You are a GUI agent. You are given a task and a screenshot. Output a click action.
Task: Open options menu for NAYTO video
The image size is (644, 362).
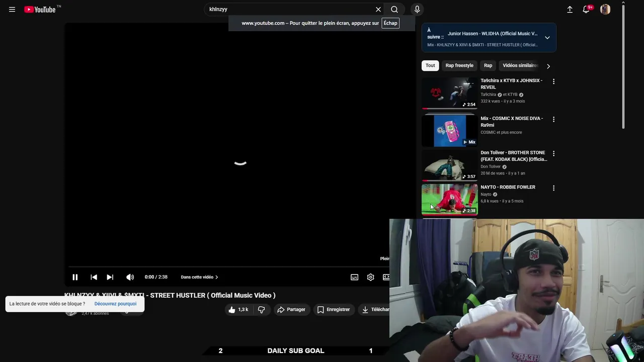[553, 188]
